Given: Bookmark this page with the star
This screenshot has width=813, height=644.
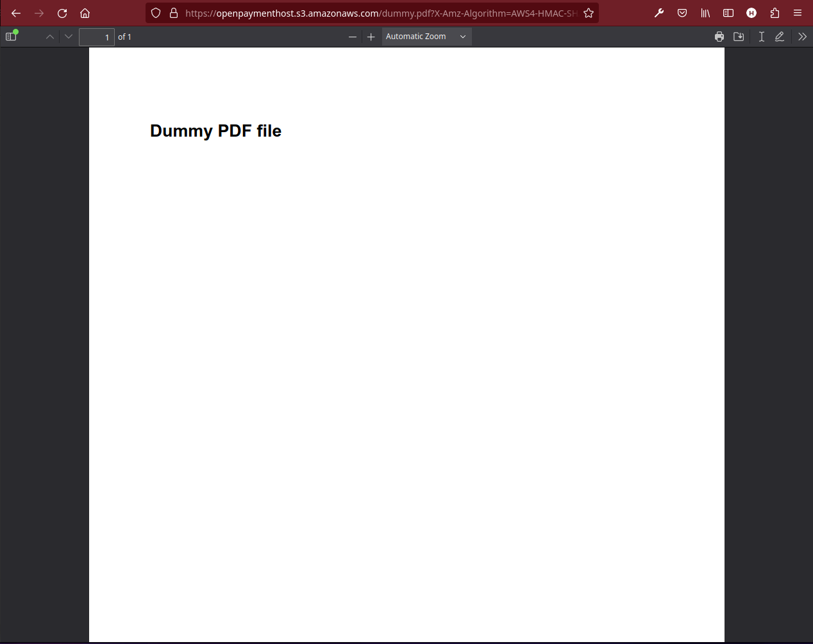Looking at the screenshot, I should click(x=589, y=13).
